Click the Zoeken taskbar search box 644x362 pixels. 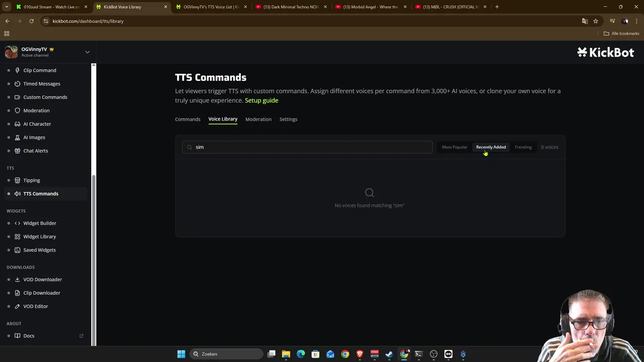(x=226, y=354)
